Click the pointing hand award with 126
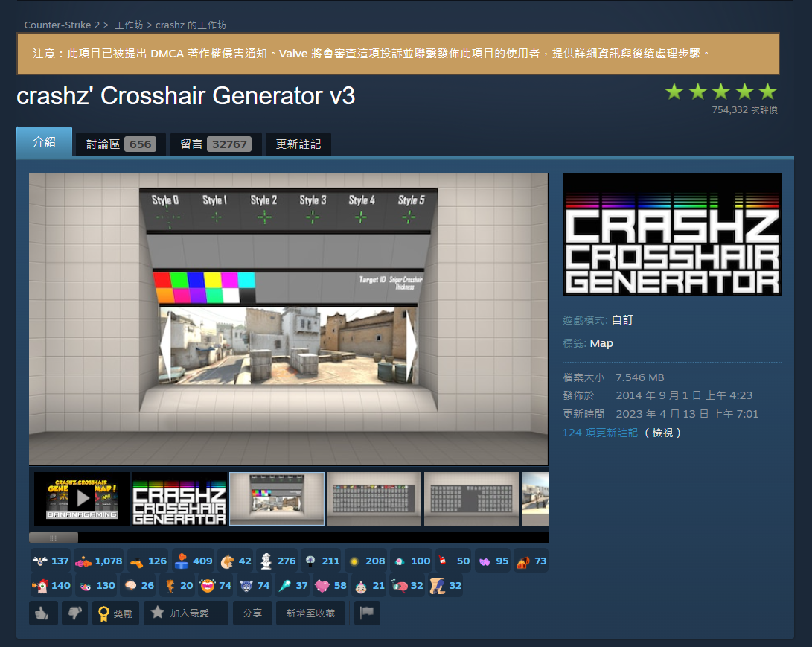The width and height of the screenshot is (812, 647). [x=148, y=561]
